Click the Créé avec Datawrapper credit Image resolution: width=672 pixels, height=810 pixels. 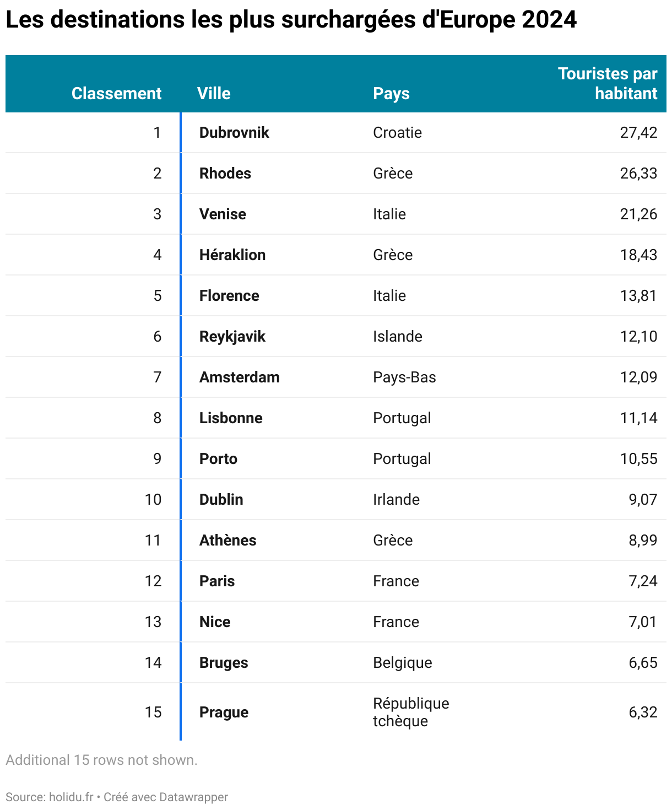pos(166,797)
